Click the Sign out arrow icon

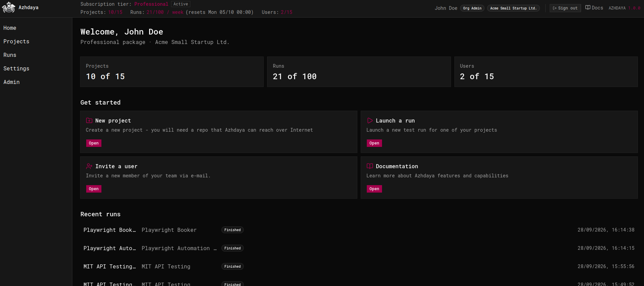coord(555,8)
